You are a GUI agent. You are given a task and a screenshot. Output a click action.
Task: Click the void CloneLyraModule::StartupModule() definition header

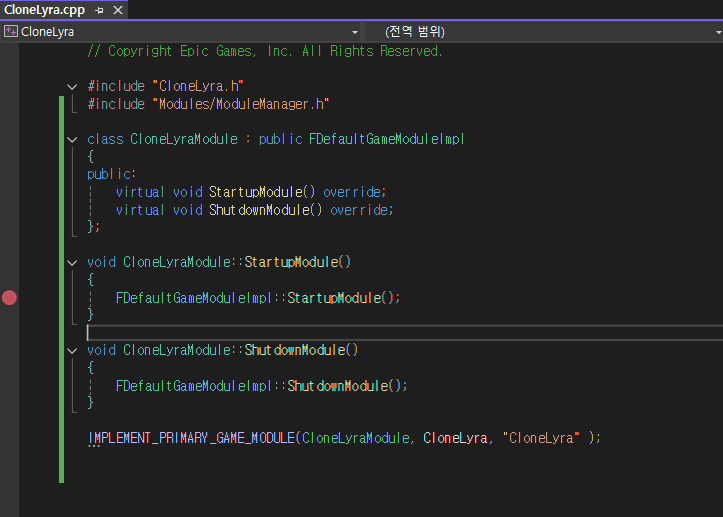[x=219, y=262]
